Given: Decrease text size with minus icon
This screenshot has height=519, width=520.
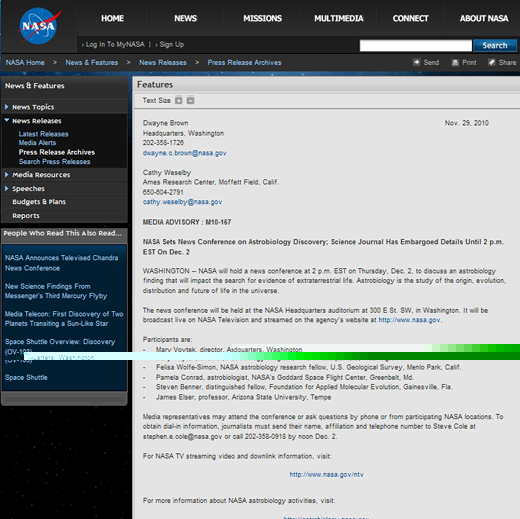Looking at the screenshot, I should pos(190,100).
